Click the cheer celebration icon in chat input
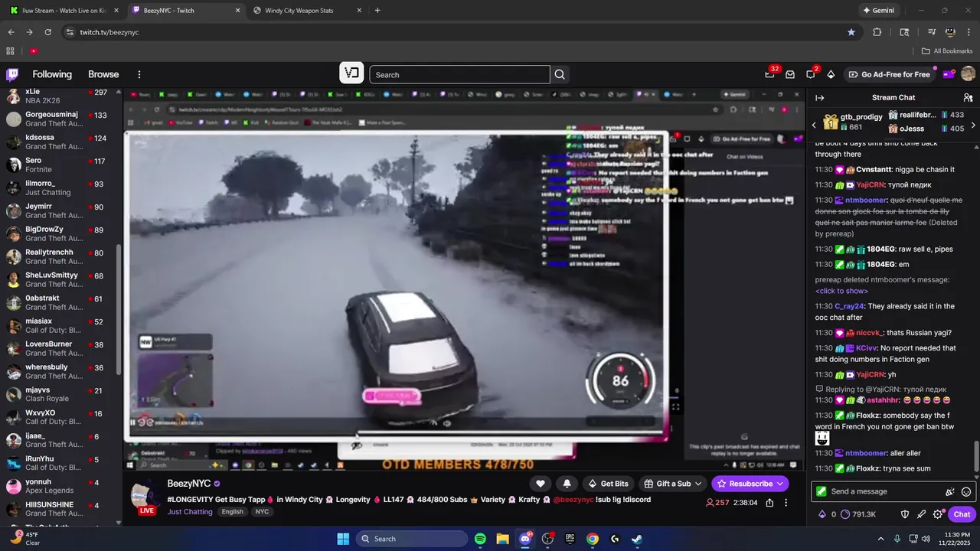This screenshot has width=980, height=551. click(949, 492)
